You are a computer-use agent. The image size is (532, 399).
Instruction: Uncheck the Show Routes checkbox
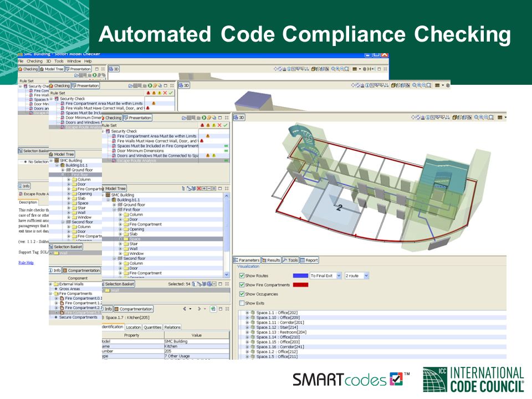click(x=242, y=275)
